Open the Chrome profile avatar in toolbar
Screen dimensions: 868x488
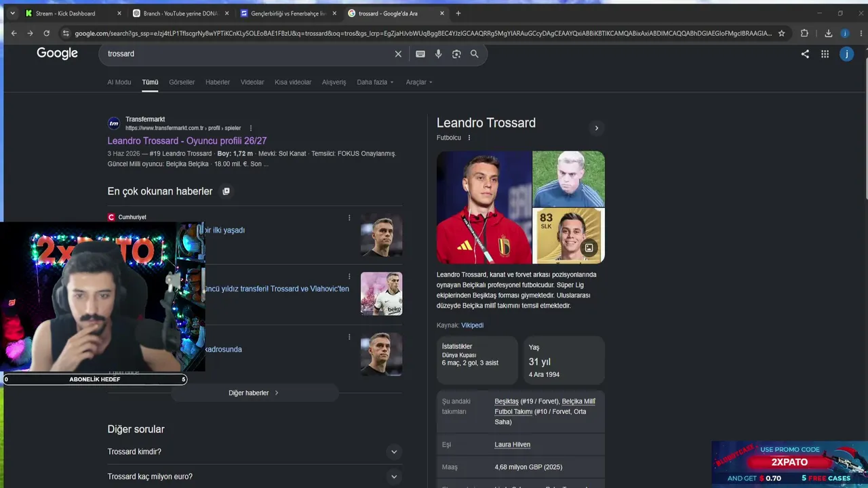tap(845, 33)
